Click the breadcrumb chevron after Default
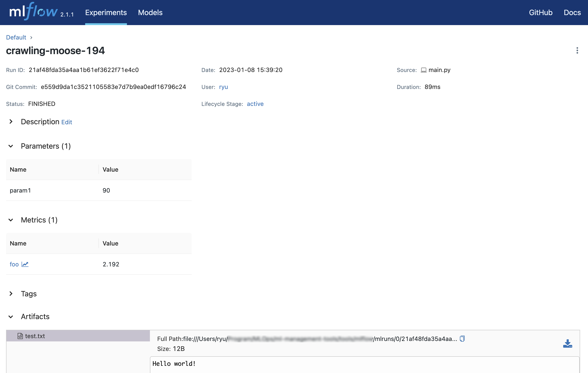This screenshot has width=588, height=373. click(x=31, y=38)
